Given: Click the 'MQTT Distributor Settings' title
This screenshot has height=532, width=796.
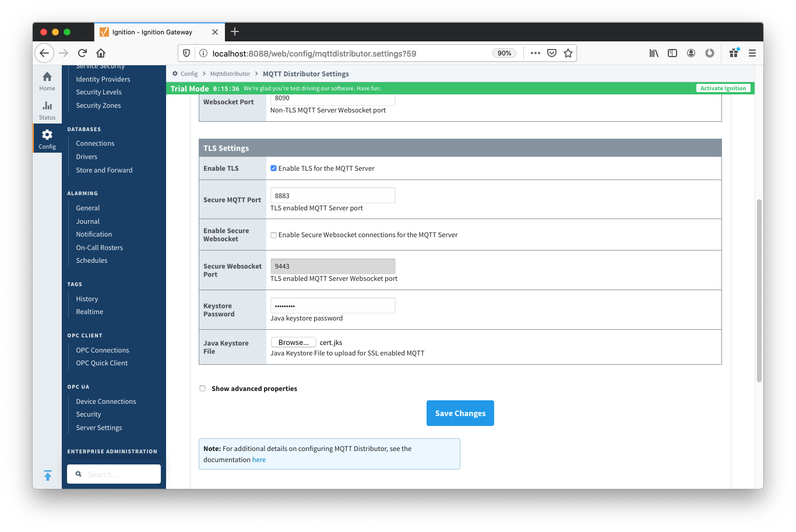Looking at the screenshot, I should pyautogui.click(x=306, y=74).
